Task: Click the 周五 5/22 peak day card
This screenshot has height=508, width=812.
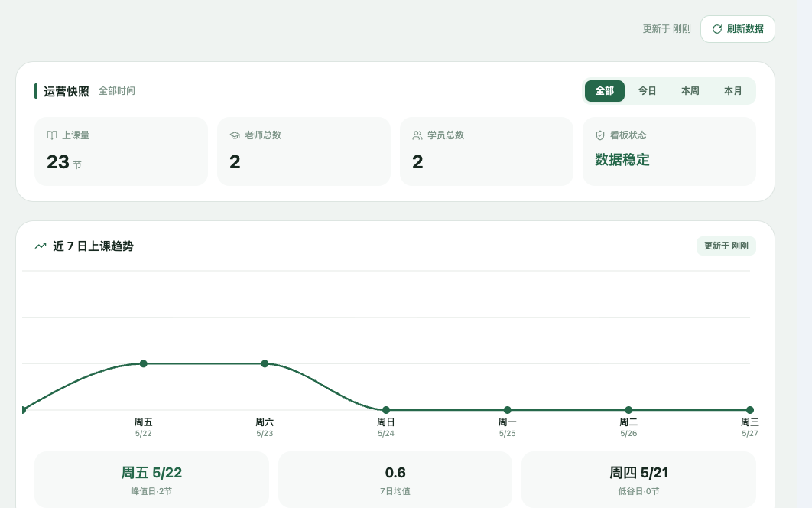Action: pyautogui.click(x=151, y=480)
